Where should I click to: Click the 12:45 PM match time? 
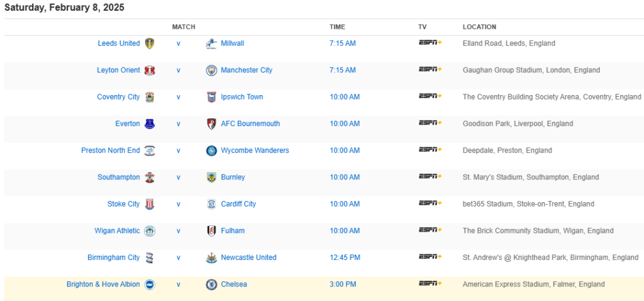tap(345, 258)
